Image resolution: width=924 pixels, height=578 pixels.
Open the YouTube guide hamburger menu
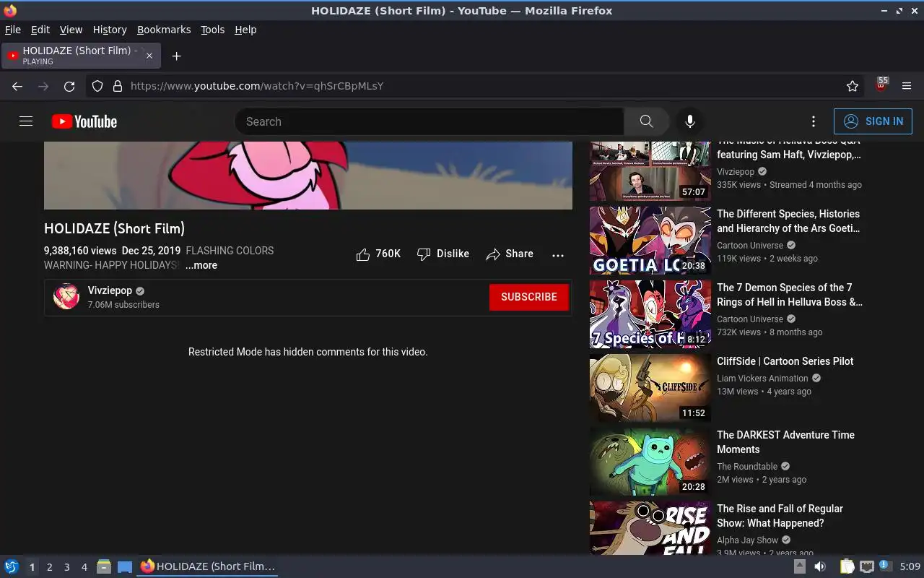26,121
